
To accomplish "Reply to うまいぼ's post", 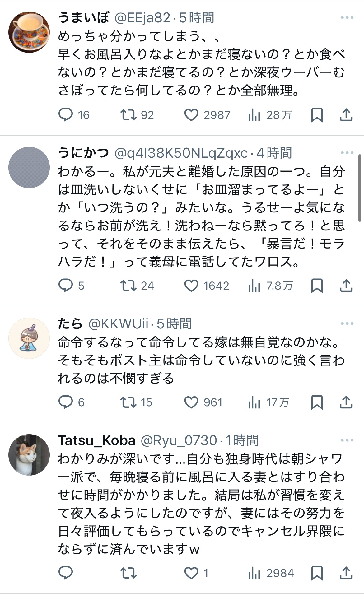I will [x=66, y=115].
